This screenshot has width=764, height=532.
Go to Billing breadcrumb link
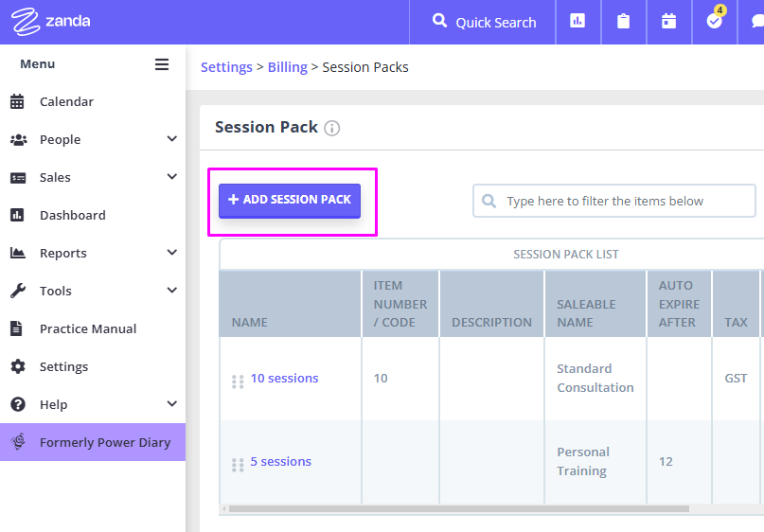pos(288,67)
